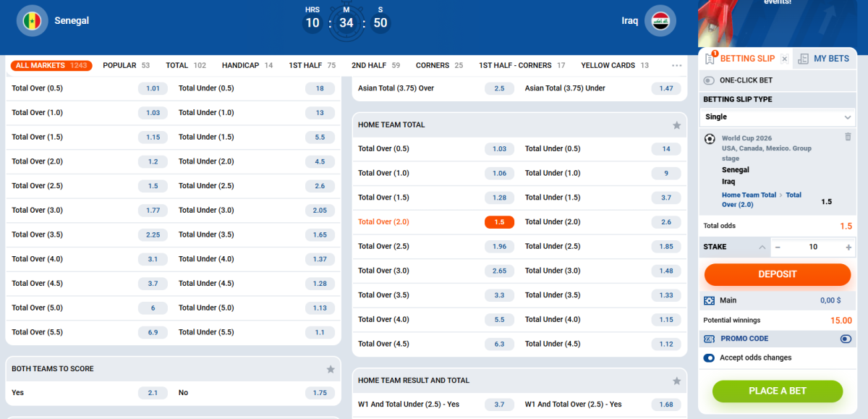
Task: Favorite the Home Team Total market star
Action: tap(677, 125)
